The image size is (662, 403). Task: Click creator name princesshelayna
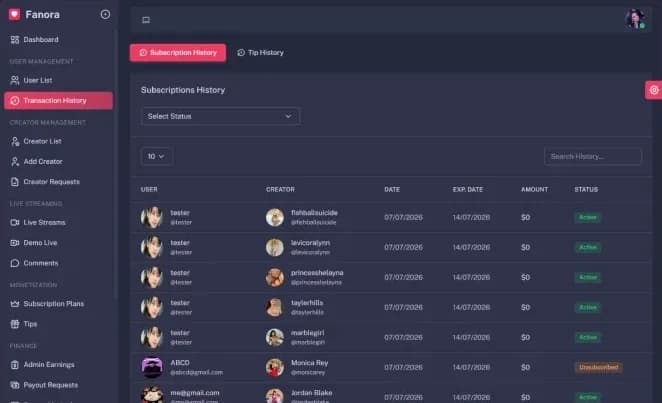317,273
